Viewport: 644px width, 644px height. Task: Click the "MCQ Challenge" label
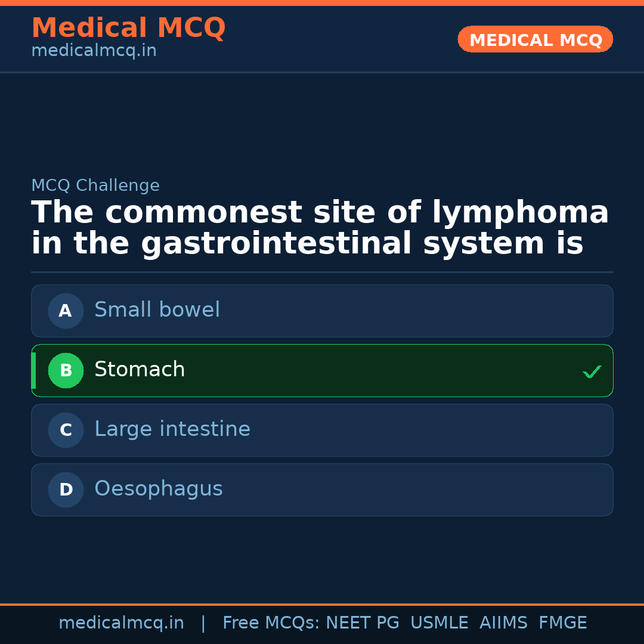95,186
